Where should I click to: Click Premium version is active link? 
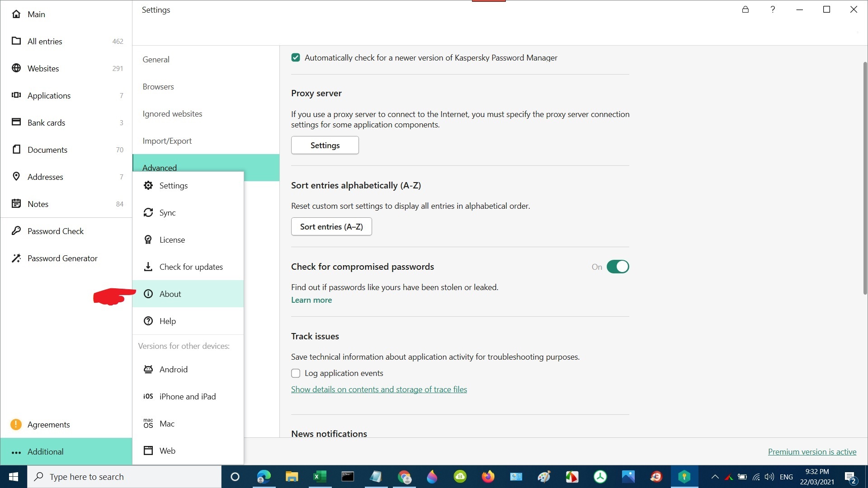coord(812,452)
